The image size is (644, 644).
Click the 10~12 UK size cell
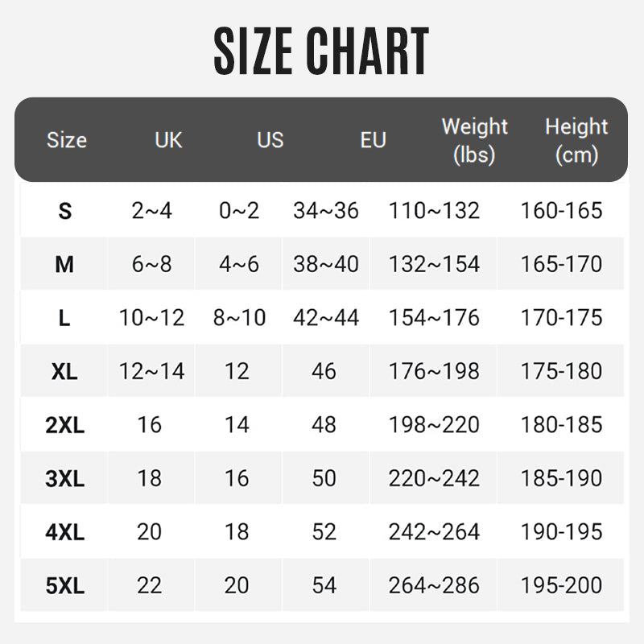point(151,317)
